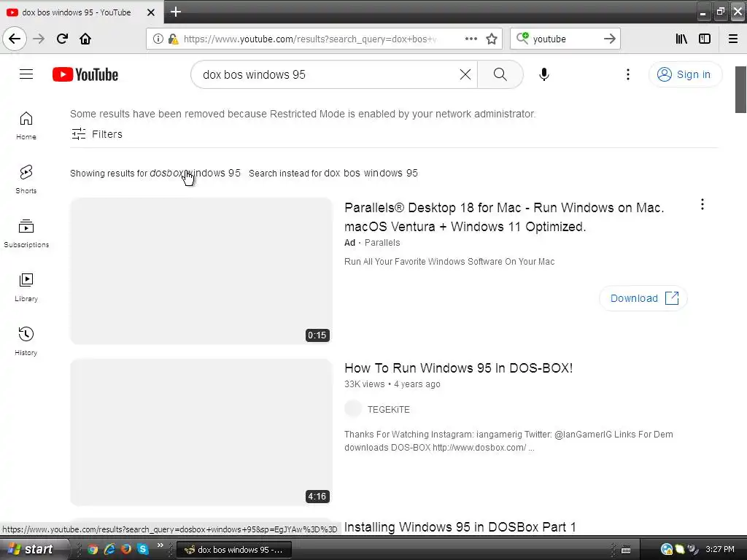Search with your voice microphone
This screenshot has width=747, height=560.
coord(544,74)
